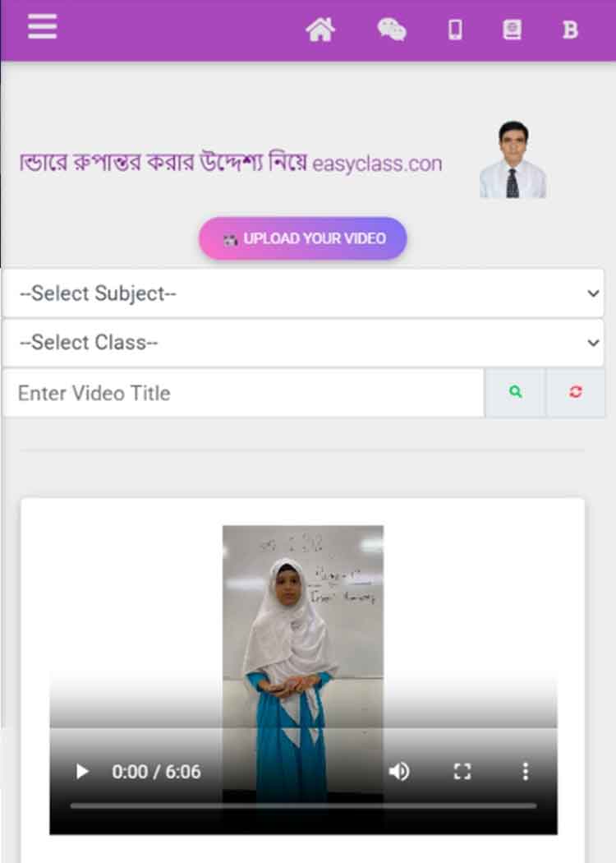
Task: Click the video progress bar
Action: tap(303, 805)
